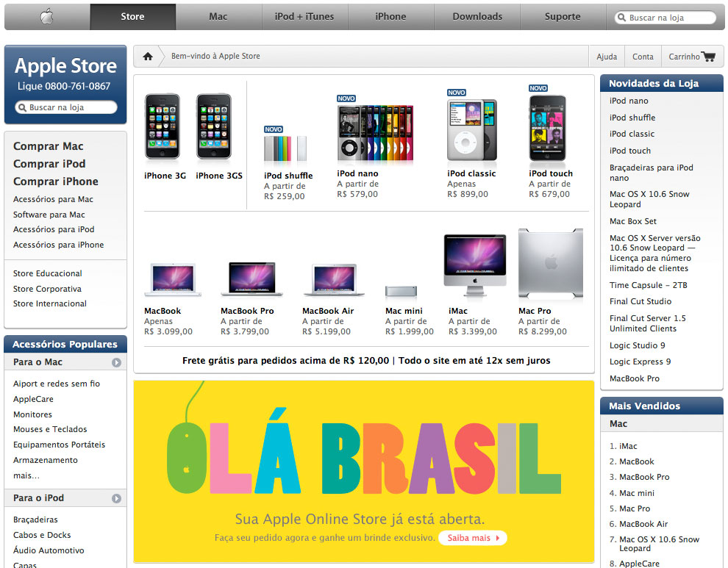Open the Downloads tab
This screenshot has height=568, width=728.
[477, 17]
